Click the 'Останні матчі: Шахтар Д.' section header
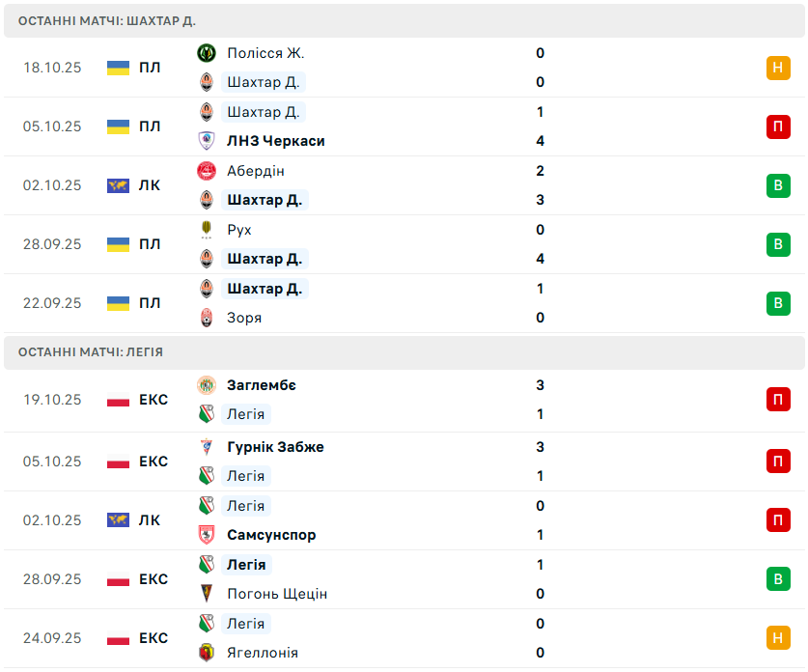 click(107, 20)
